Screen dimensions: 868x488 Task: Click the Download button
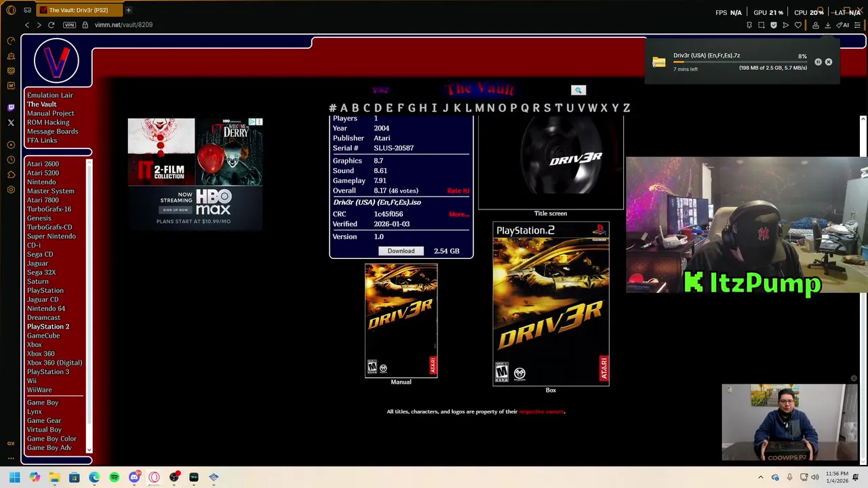point(401,251)
